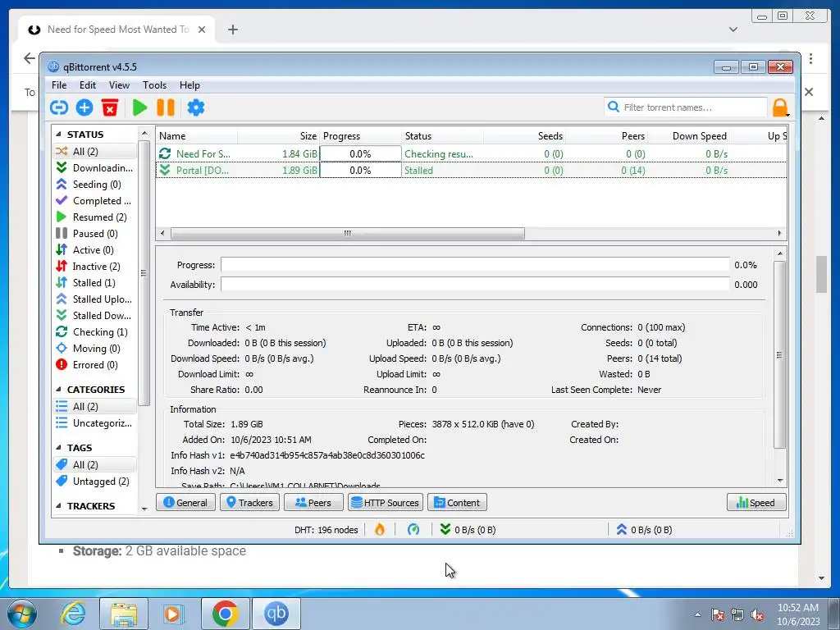Click the global download speed indicator
This screenshot has width=840, height=630.
[468, 530]
